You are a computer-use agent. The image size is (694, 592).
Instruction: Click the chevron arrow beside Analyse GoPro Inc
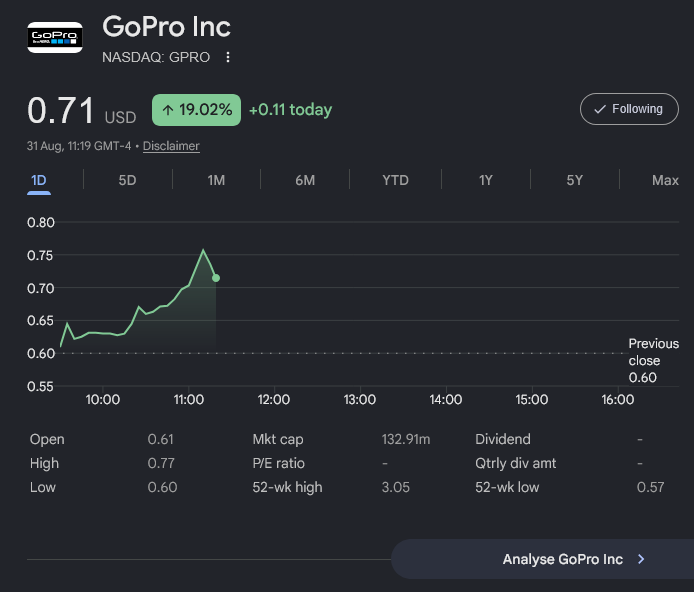pyautogui.click(x=641, y=559)
